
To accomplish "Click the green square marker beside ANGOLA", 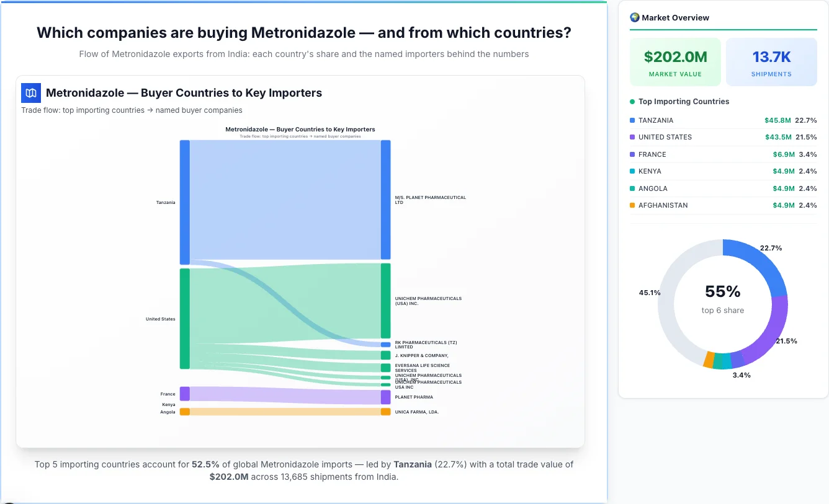I will click(x=632, y=188).
